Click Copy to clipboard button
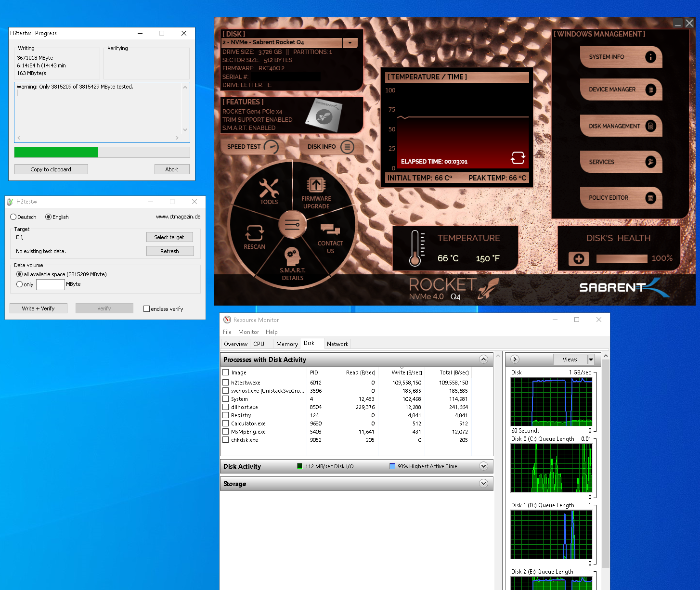 pos(51,169)
